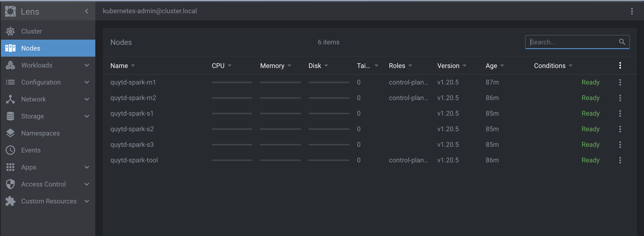644x236 pixels.
Task: Open actions menu for quytd-spark-tool
Action: pyautogui.click(x=620, y=160)
